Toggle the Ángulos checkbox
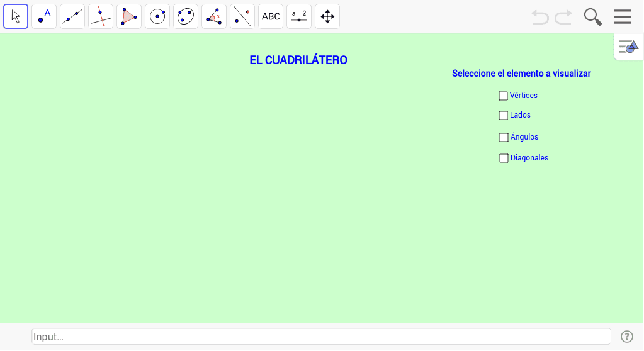 tap(504, 137)
